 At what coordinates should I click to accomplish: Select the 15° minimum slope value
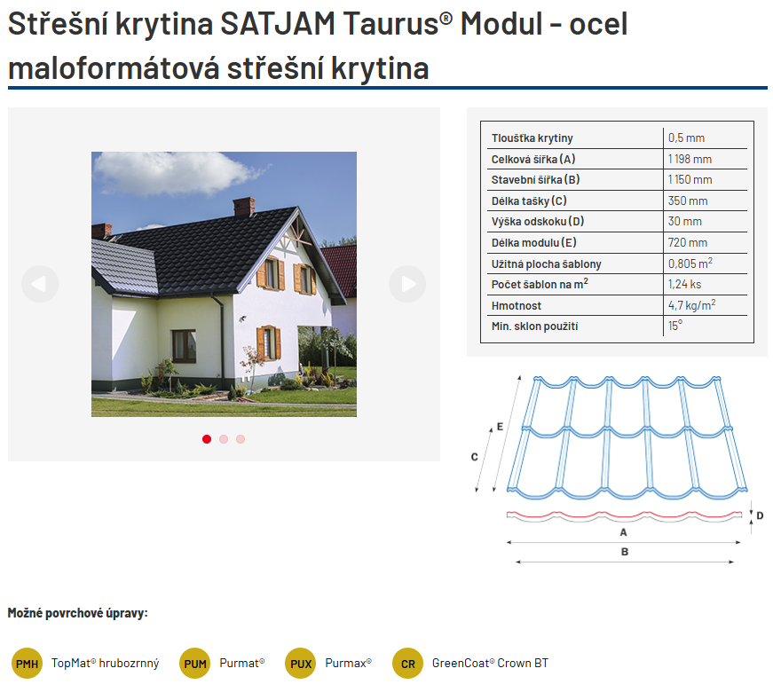[x=675, y=326]
